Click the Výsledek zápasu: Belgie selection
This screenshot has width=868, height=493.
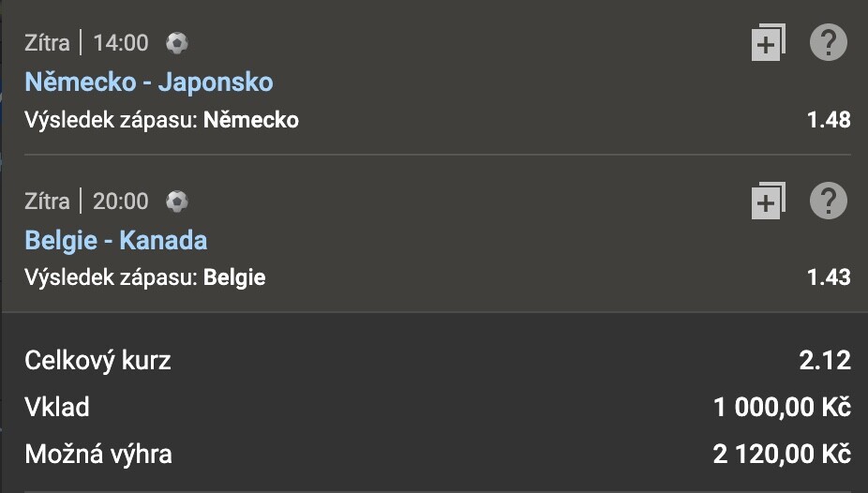(x=145, y=277)
